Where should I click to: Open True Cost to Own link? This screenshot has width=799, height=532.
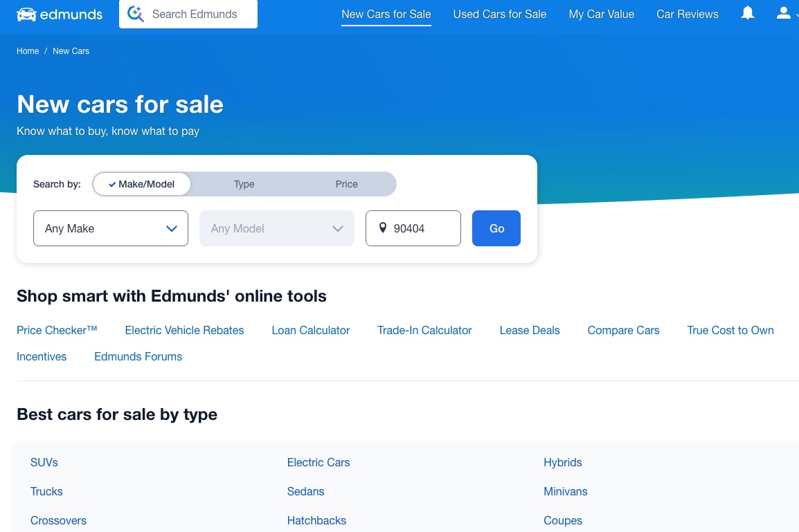tap(730, 330)
